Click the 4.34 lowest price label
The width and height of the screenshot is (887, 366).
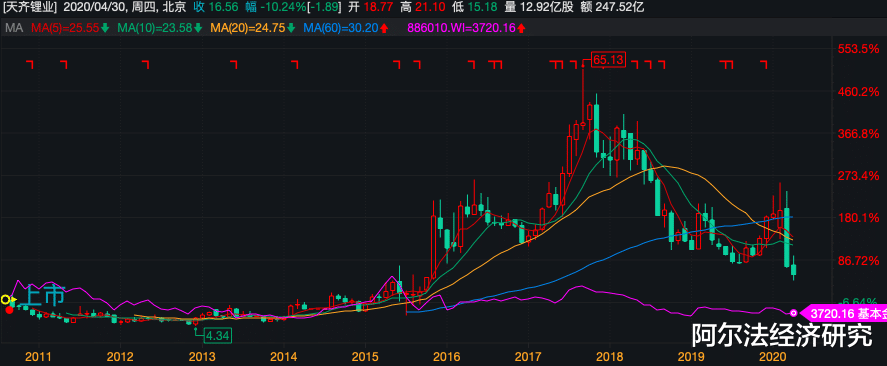click(217, 335)
